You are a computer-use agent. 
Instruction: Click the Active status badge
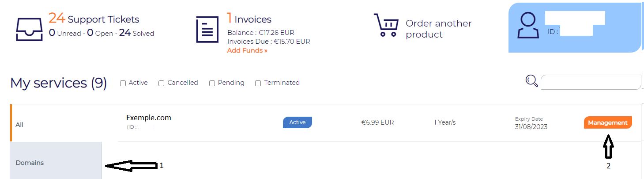[298, 122]
